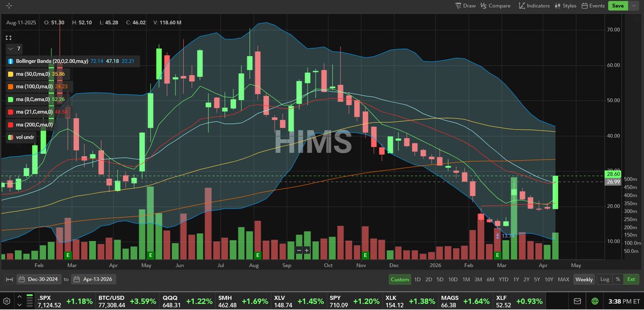The image size is (644, 310).
Task: Open the ticker bar settings gear
Action: point(7,301)
